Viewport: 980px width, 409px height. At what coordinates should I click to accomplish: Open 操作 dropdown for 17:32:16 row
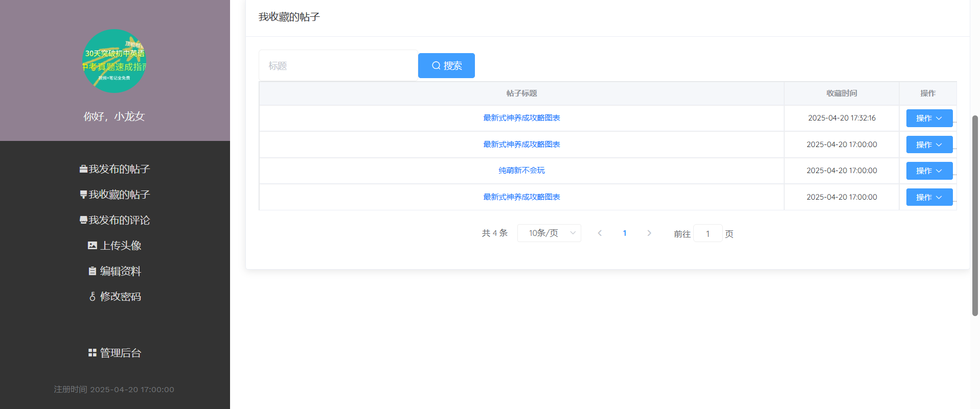[x=929, y=118]
